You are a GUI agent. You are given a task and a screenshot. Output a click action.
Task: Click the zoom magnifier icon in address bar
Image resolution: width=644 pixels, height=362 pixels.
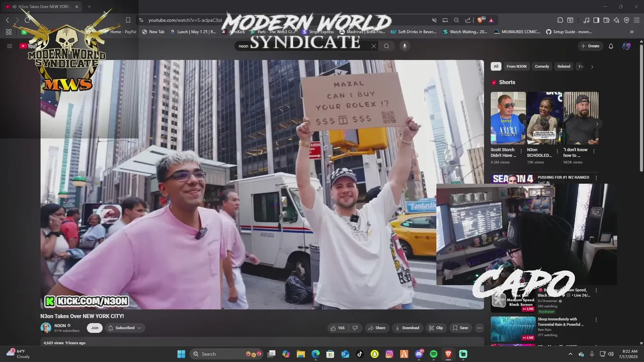coord(456,20)
